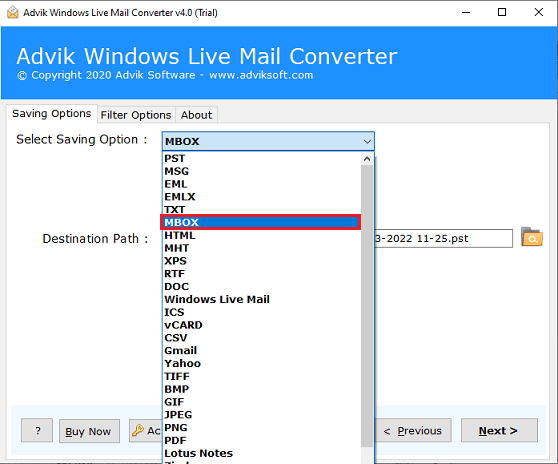Choose MHT from the format list
Screen dimensions: 558x464
pyautogui.click(x=262, y=248)
